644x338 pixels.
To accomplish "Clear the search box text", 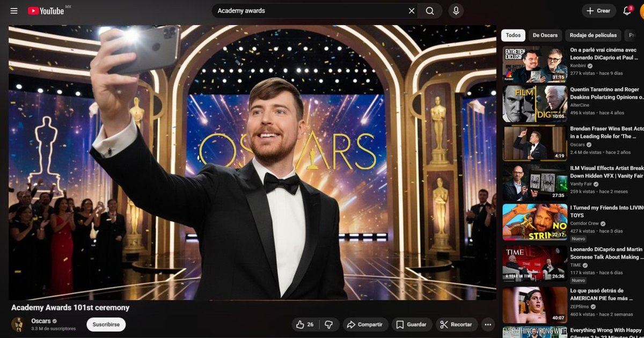I will click(412, 11).
